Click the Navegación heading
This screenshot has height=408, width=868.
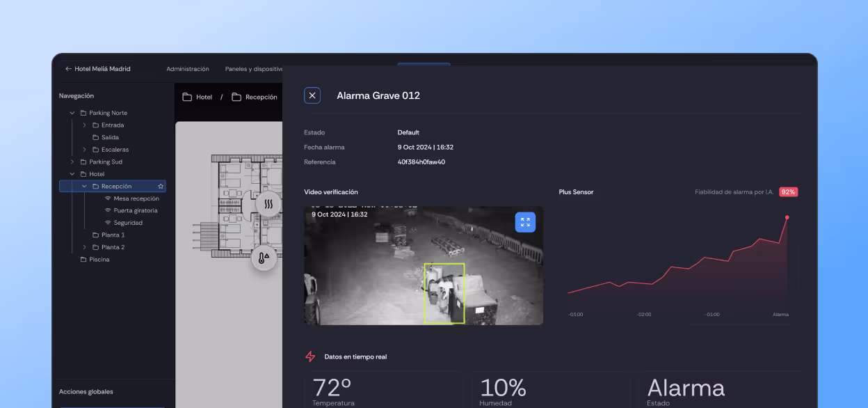pos(77,96)
